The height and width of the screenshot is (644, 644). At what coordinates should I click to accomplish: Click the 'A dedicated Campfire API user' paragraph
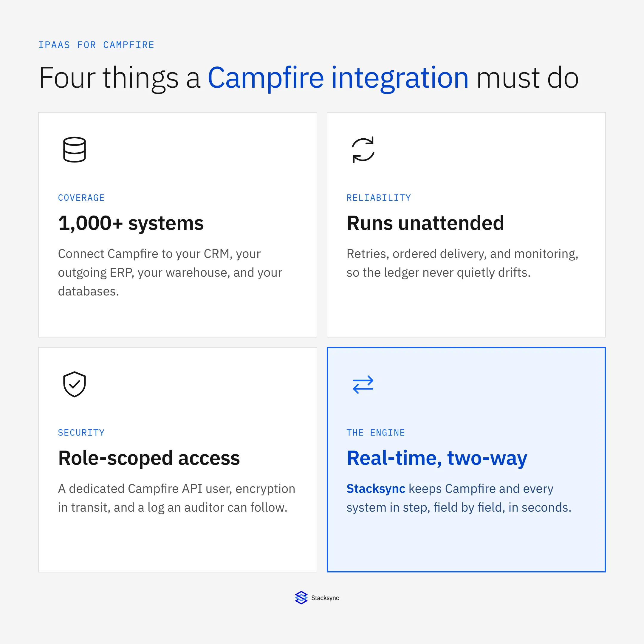pos(177,498)
